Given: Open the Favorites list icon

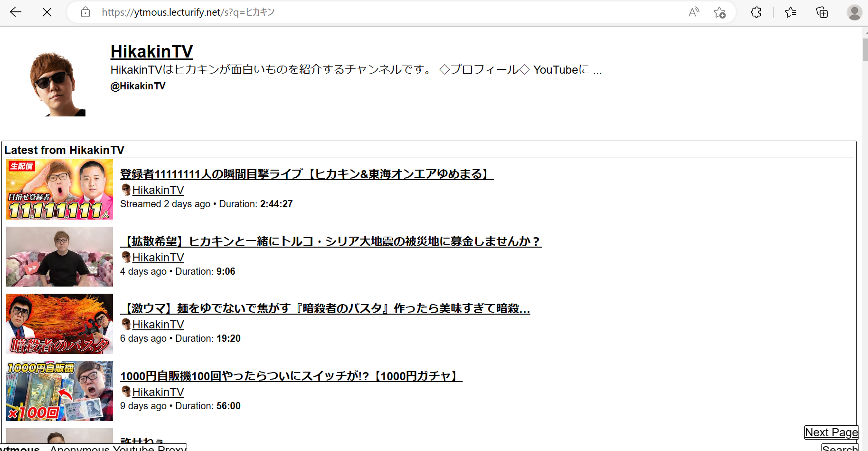Looking at the screenshot, I should click(x=790, y=12).
